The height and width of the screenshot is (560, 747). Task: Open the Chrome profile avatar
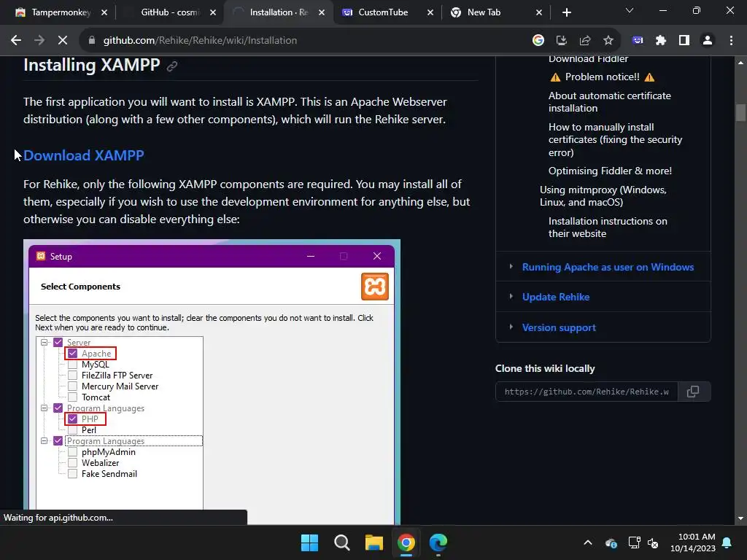coord(708,41)
